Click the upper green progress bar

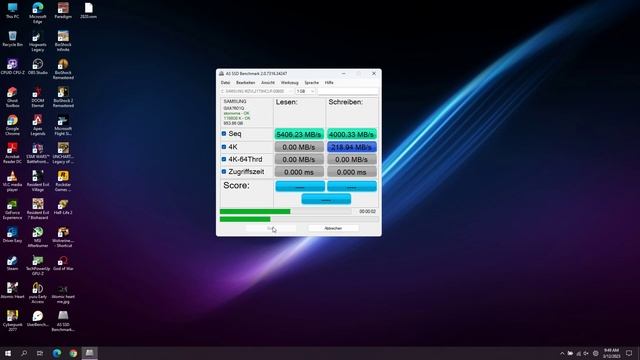tap(255, 211)
